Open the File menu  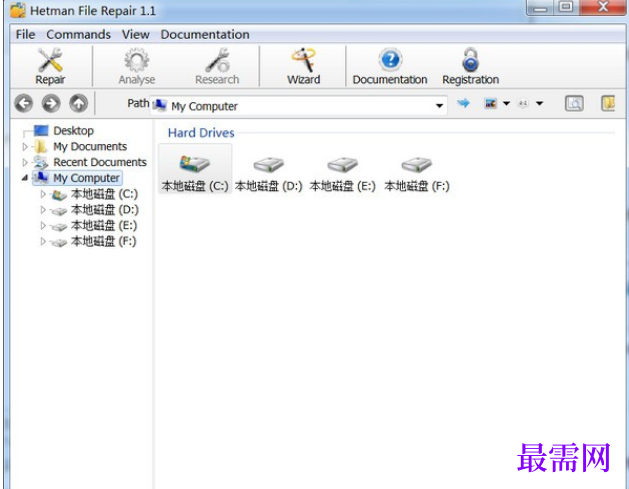(25, 34)
